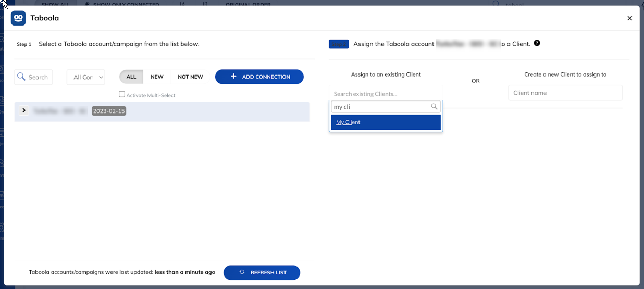This screenshot has width=644, height=289.
Task: Click the magnifier in client filter field
Action: click(434, 107)
